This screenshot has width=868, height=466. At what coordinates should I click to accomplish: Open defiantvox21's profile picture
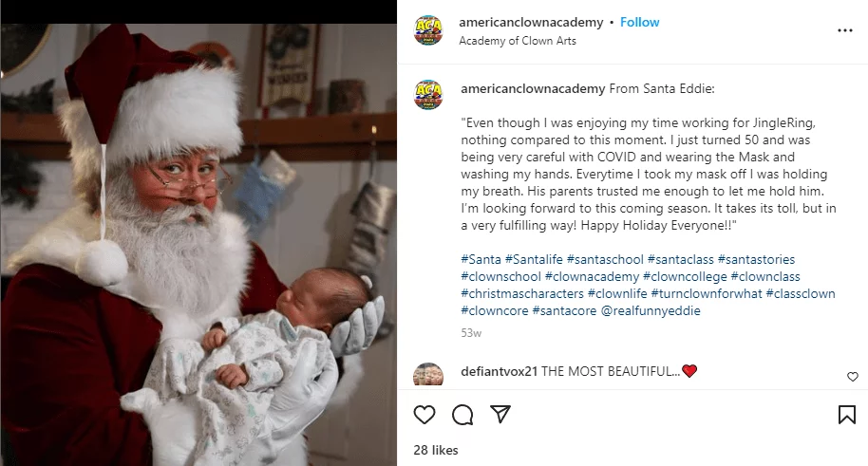point(428,375)
